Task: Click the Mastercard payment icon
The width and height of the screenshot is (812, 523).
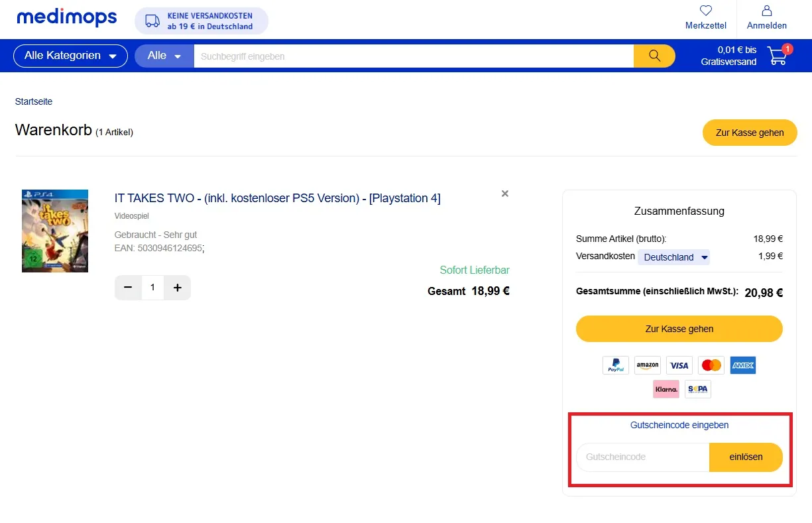Action: (x=711, y=365)
